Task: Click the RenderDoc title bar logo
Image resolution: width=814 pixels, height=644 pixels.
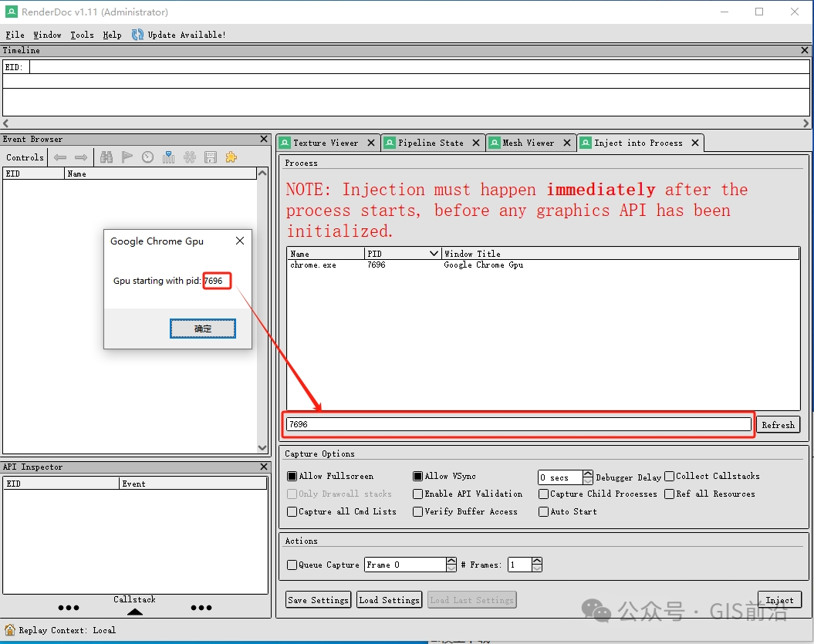Action: pyautogui.click(x=11, y=12)
